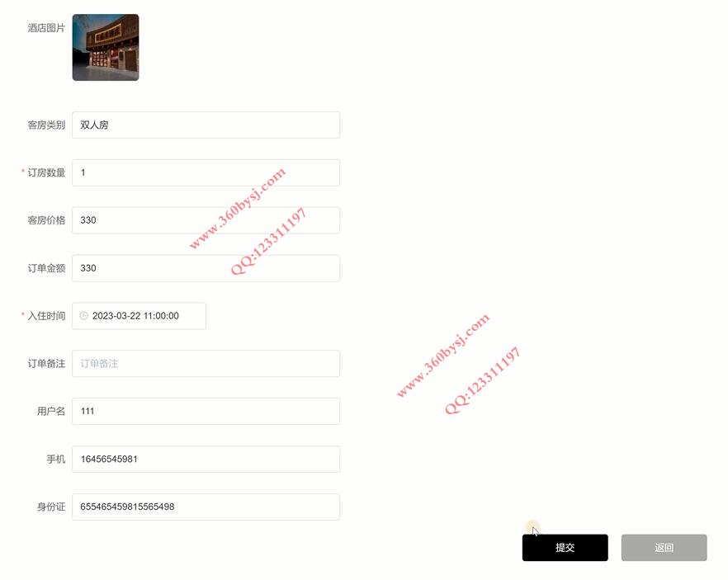Focus the 客房类别 field showing 双人房
Image resolution: width=728 pixels, height=580 pixels.
click(x=206, y=125)
